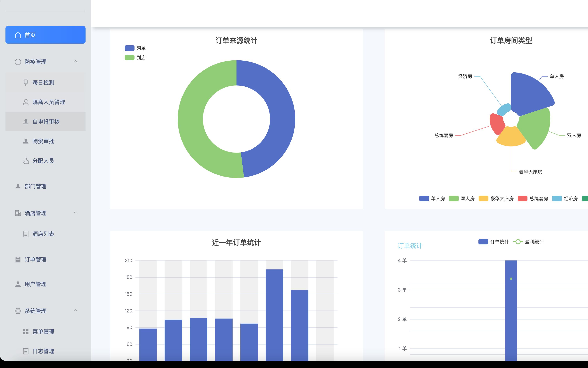This screenshot has height=368, width=588.
Task: Click the home icon in 首页
Action: coord(18,35)
